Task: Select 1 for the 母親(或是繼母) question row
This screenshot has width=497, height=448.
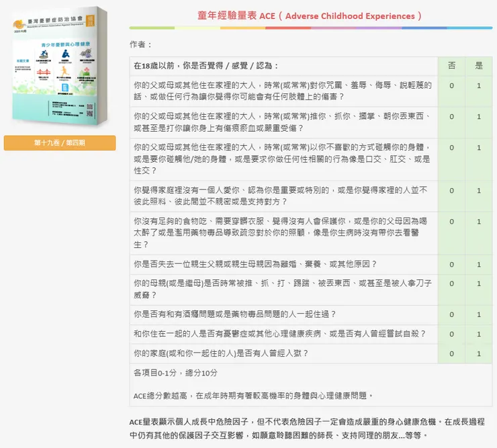Action: click(479, 283)
